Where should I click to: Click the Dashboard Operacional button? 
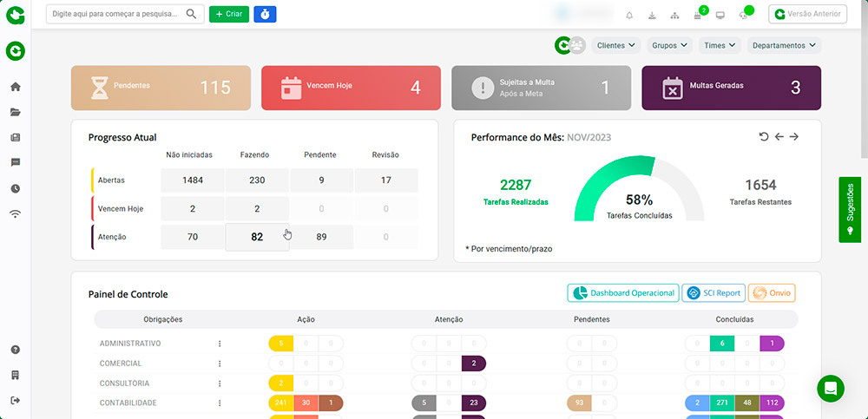621,293
